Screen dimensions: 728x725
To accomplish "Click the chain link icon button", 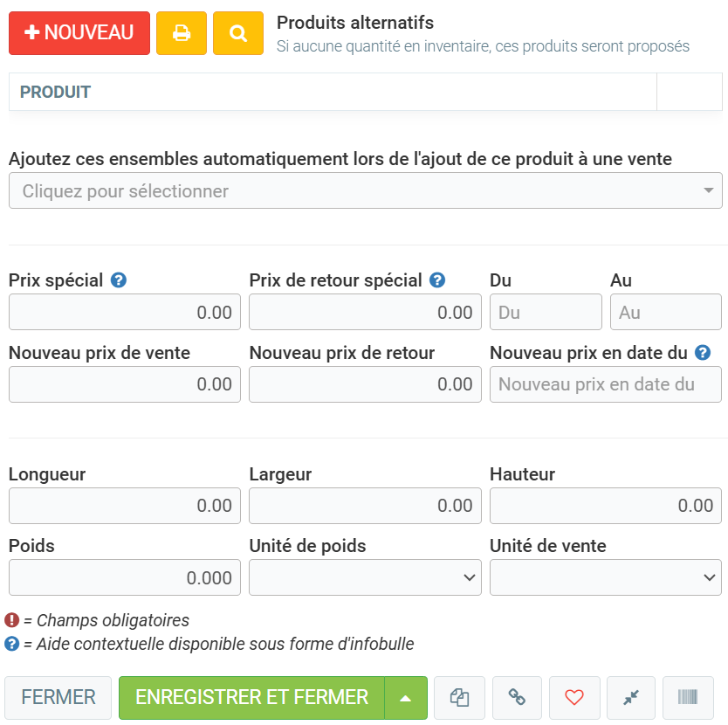I will point(517,697).
